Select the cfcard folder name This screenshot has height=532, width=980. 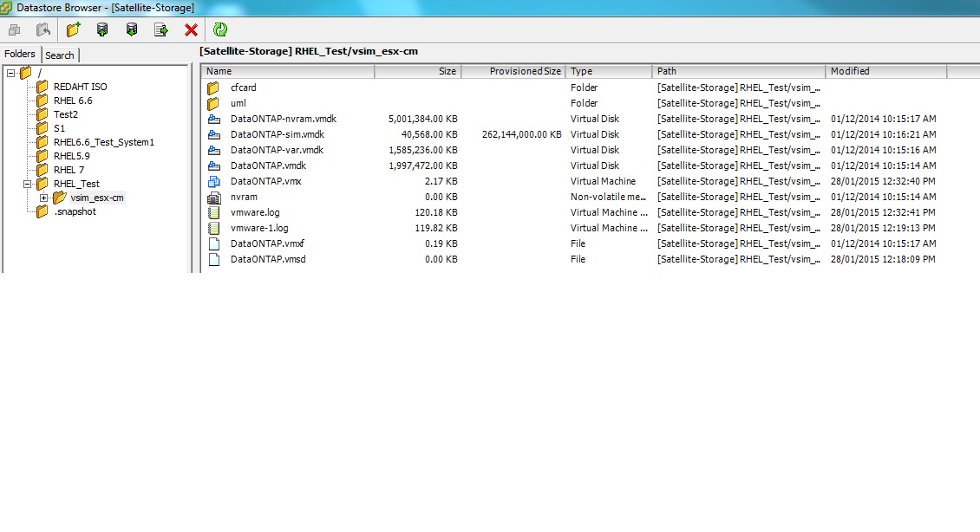(x=243, y=88)
